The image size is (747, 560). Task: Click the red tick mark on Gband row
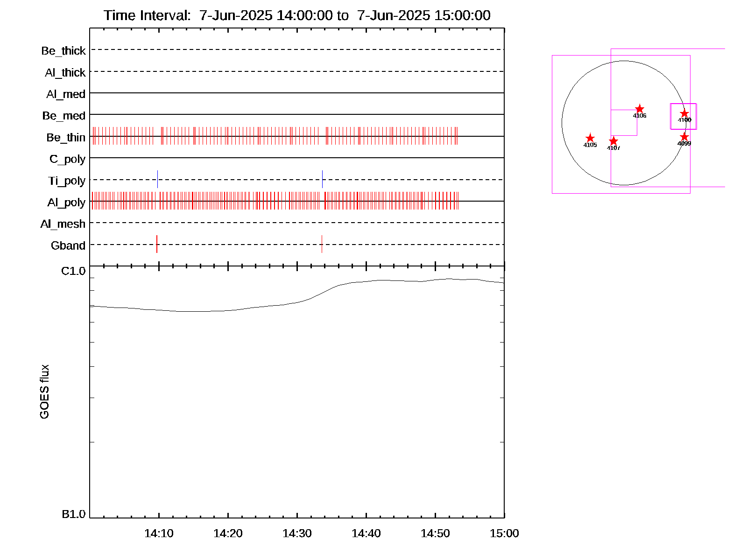[x=157, y=244]
